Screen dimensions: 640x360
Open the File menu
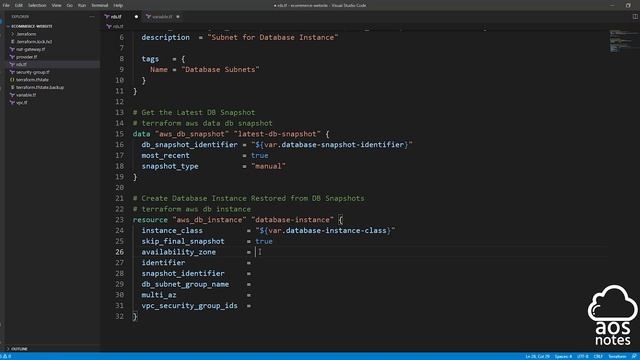(x=6, y=5)
